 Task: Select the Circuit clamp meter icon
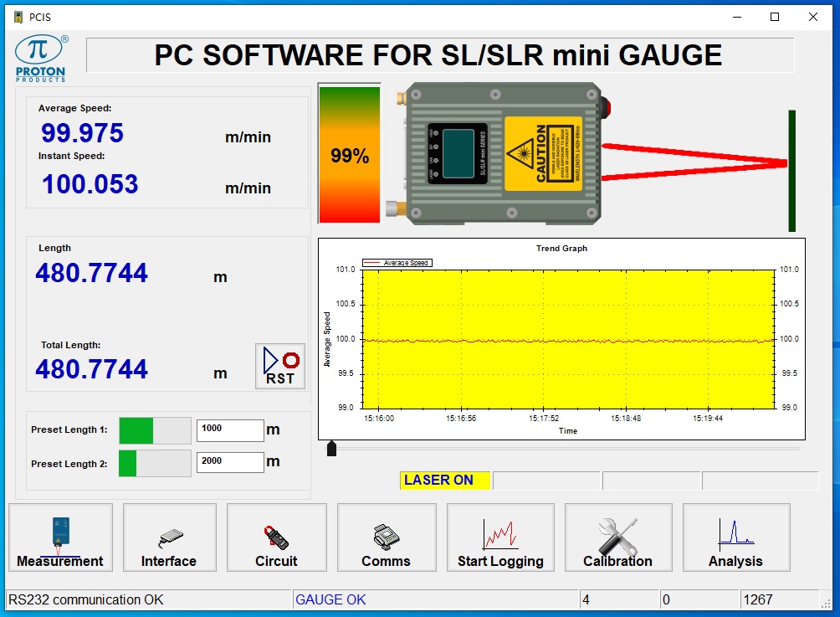[276, 537]
